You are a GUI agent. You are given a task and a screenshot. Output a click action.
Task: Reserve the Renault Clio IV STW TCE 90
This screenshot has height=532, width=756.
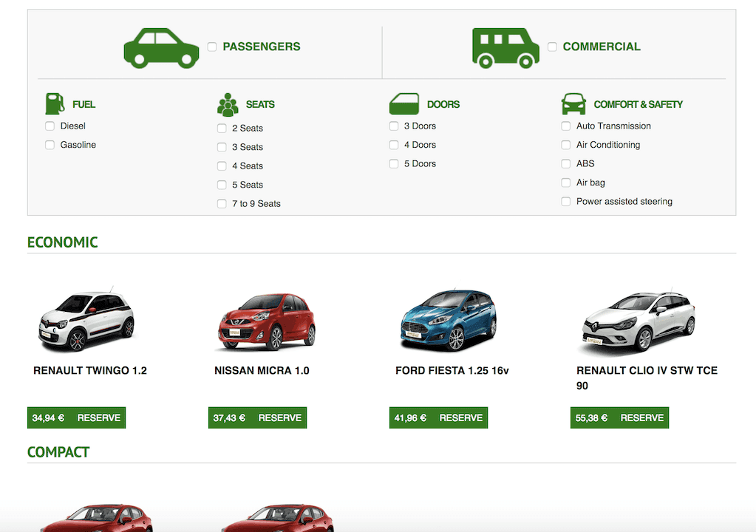pyautogui.click(x=641, y=417)
